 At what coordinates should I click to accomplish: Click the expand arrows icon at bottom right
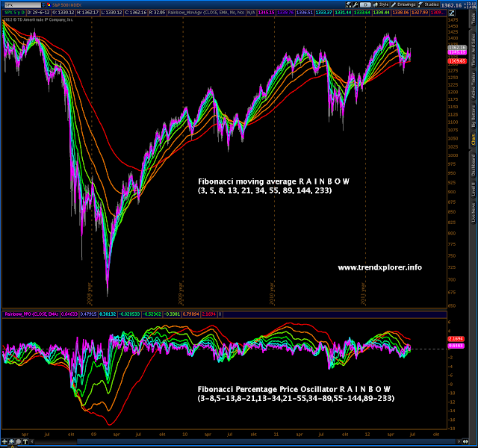click(465, 441)
